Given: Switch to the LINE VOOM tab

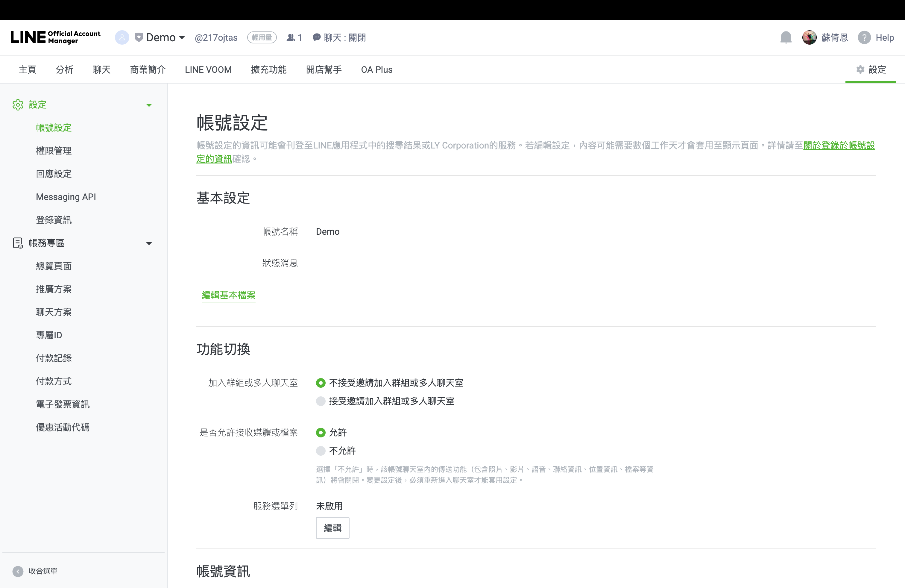Looking at the screenshot, I should pyautogui.click(x=208, y=69).
